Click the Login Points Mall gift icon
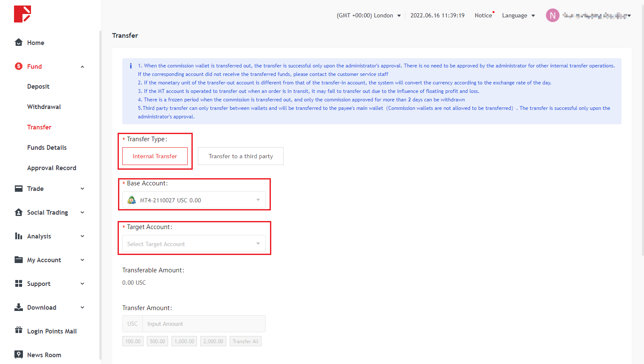Screen dimensions: 644x364 pos(19,330)
